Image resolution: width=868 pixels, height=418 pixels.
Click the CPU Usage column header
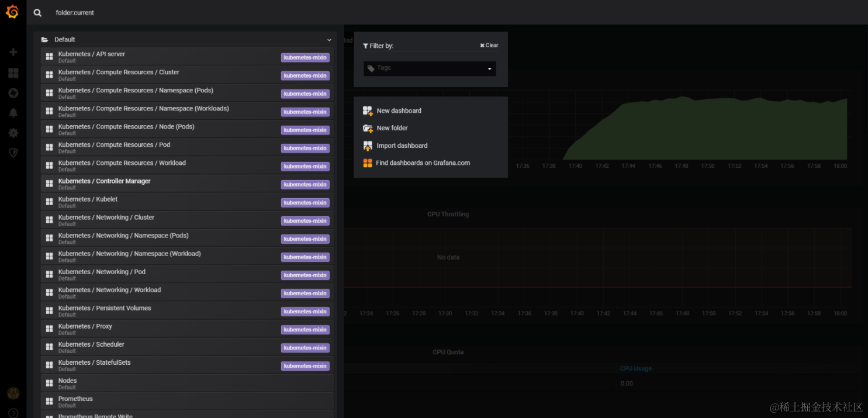[635, 368]
